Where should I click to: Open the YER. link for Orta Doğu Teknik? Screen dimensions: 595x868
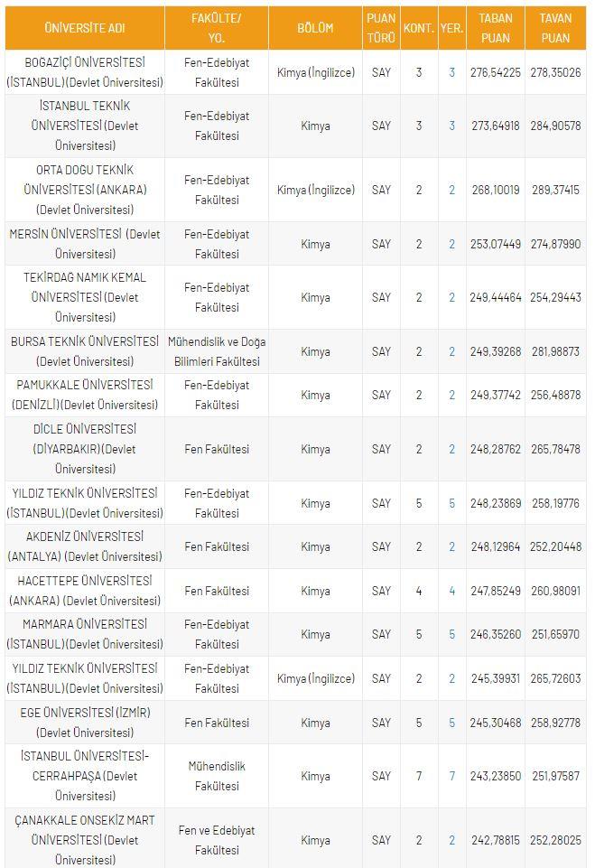point(452,190)
